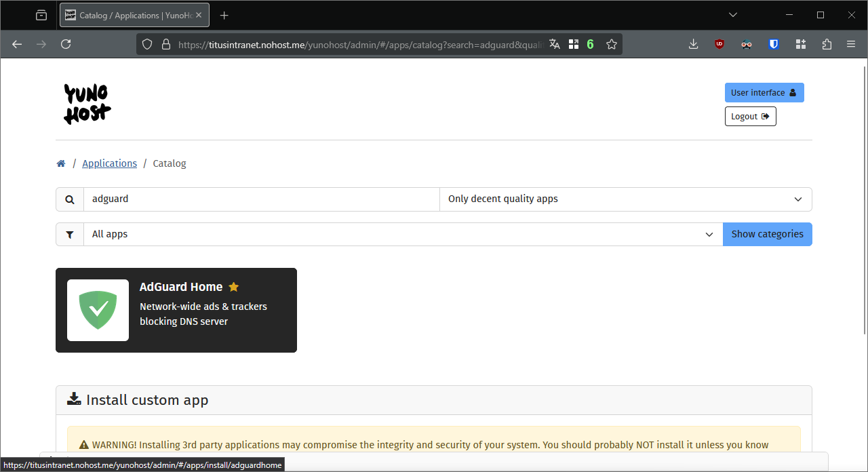Expand the 'Only decent quality apps' dropdown
868x472 pixels.
[x=625, y=199]
